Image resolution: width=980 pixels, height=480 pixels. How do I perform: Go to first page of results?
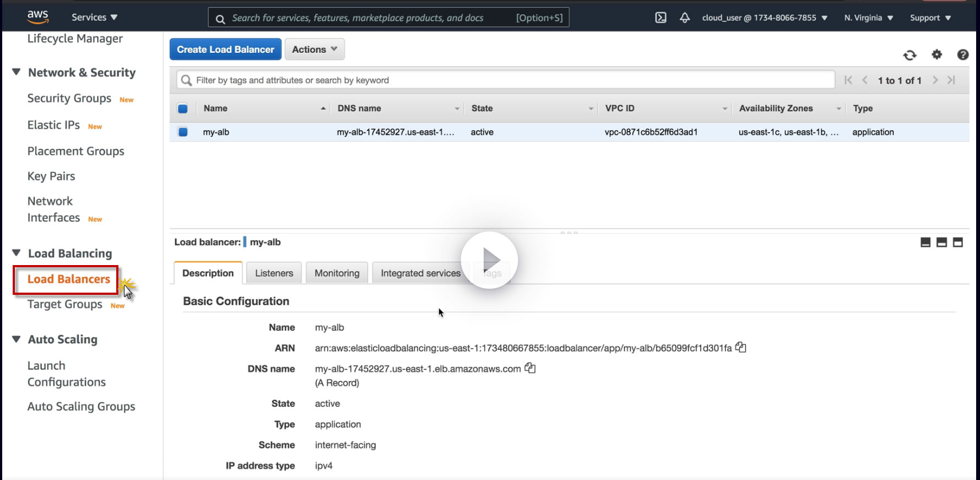click(x=848, y=80)
